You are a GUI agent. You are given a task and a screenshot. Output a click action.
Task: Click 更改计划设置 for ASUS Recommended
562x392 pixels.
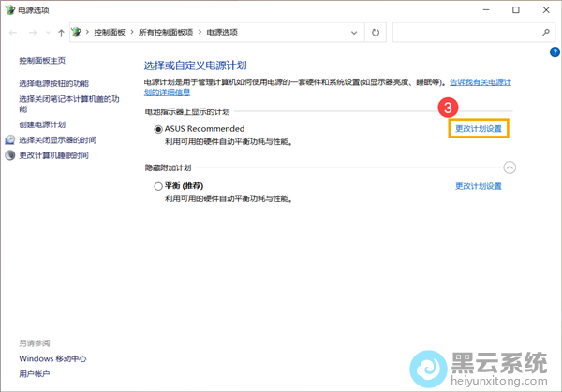point(478,128)
